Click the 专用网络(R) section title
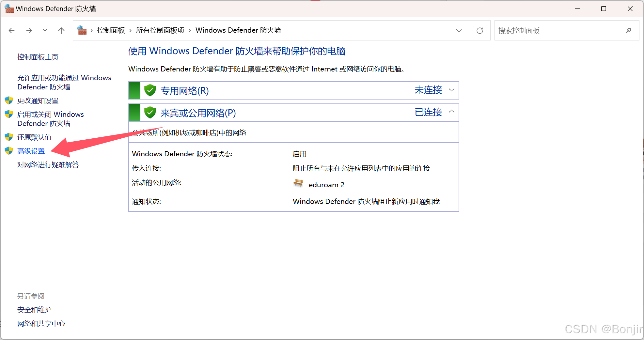This screenshot has height=340, width=644. click(184, 91)
